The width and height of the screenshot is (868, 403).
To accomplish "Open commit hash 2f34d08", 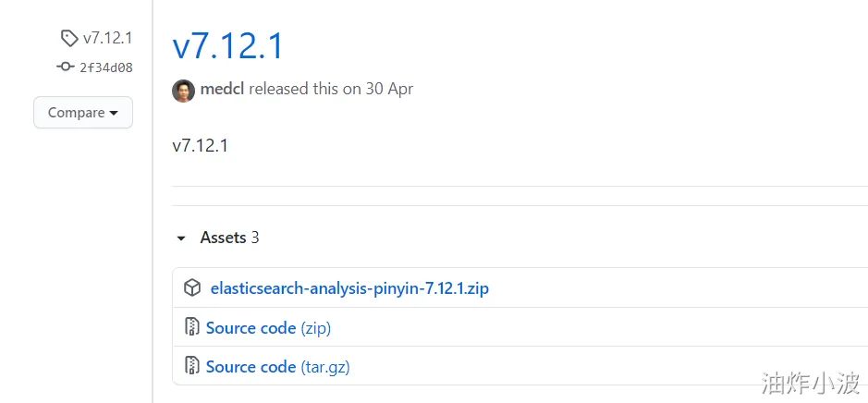I will click(x=105, y=67).
